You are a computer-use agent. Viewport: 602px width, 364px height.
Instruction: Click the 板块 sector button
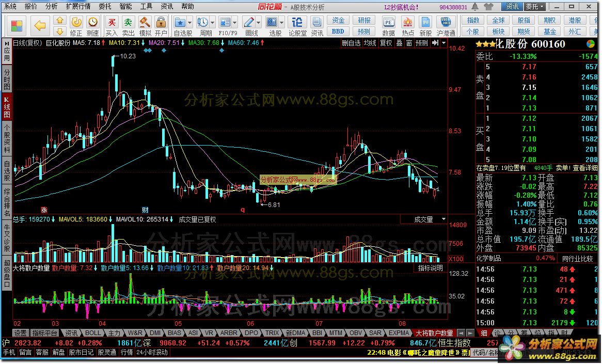coord(498,31)
